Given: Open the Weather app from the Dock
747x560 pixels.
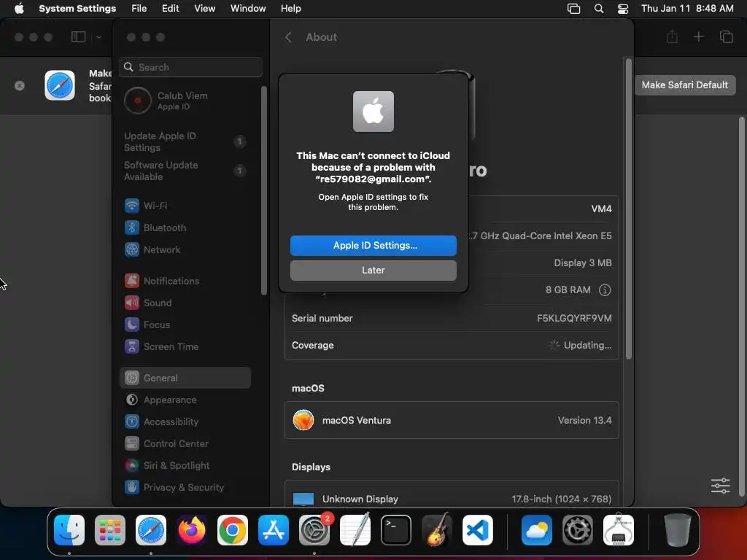Looking at the screenshot, I should click(x=536, y=530).
